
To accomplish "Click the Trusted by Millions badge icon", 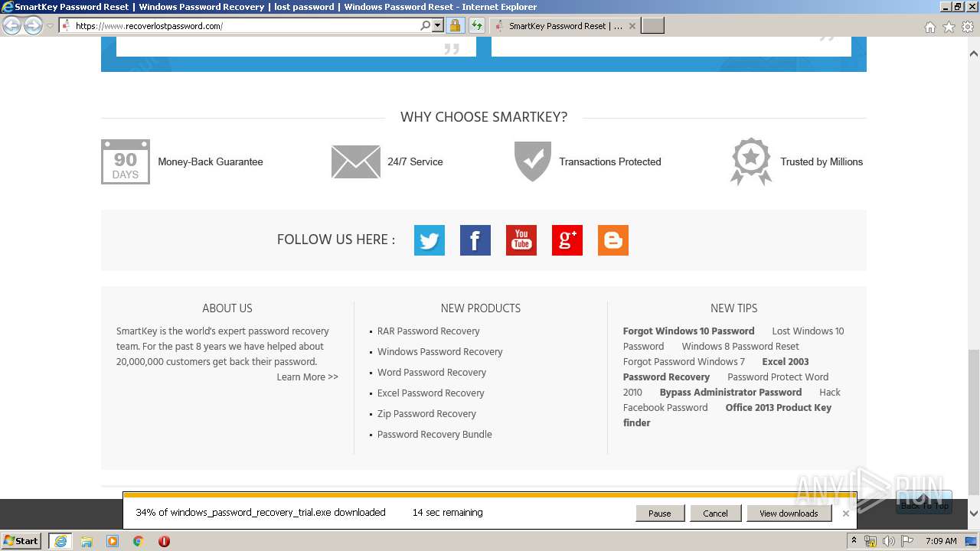I will 751,161.
